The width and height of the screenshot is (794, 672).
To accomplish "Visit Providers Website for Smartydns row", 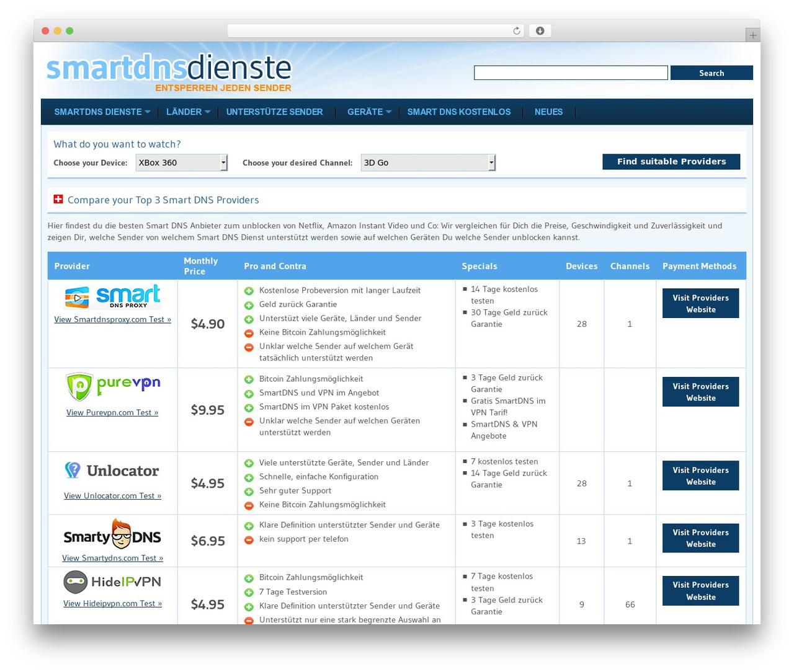I will (700, 537).
